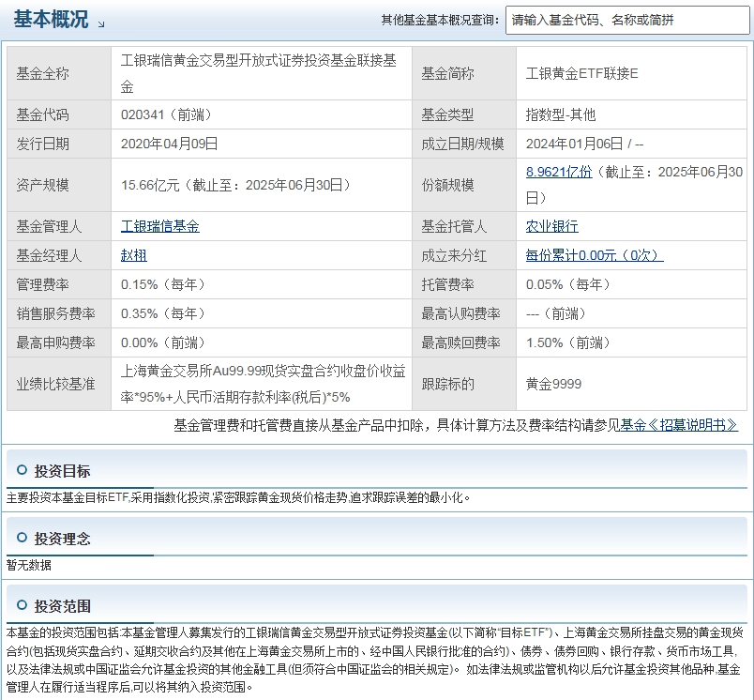
Task: Click the 成立日期/规模 row label
Action: pyautogui.click(x=462, y=144)
